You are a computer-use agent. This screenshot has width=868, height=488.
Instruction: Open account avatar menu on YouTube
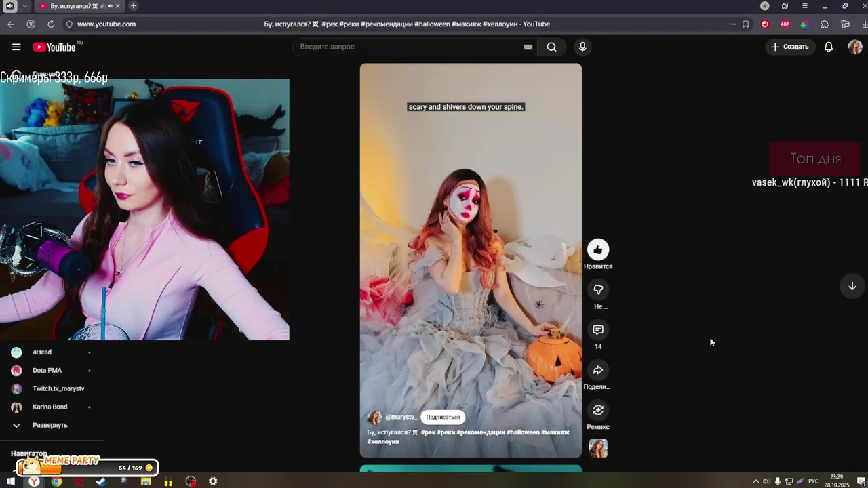(x=854, y=47)
